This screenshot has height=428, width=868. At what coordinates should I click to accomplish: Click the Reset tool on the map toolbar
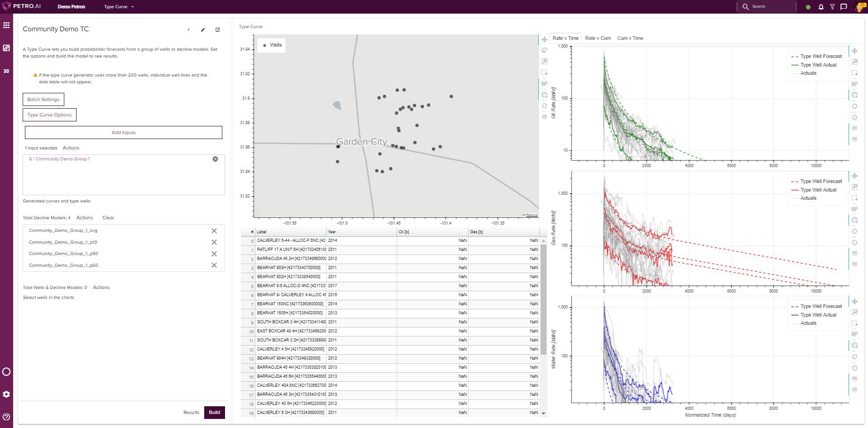point(544,106)
